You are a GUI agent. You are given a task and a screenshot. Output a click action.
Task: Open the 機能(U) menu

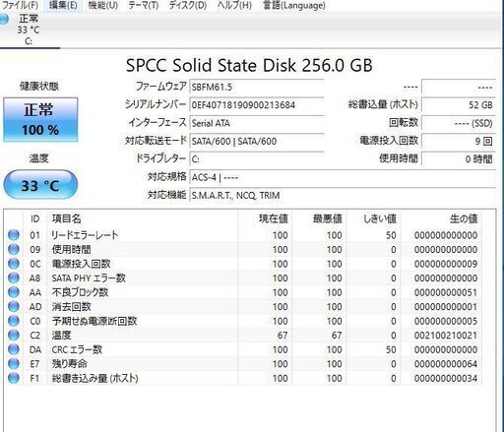(103, 5)
